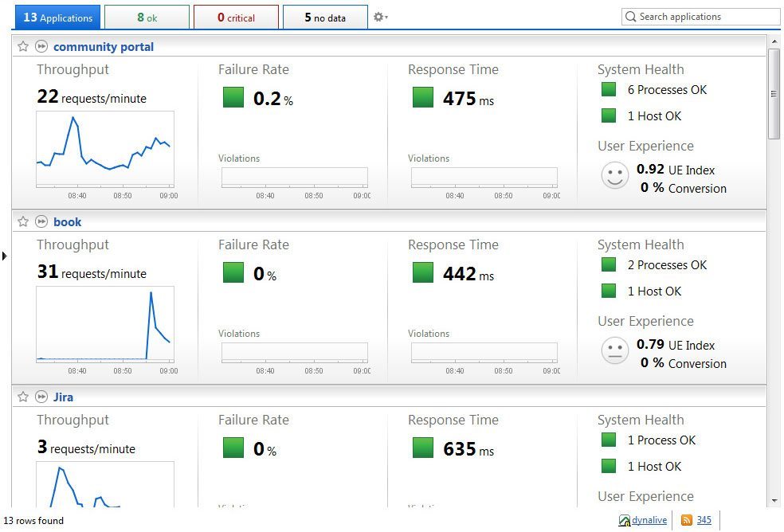Click the 442 ms response time value

tap(468, 273)
